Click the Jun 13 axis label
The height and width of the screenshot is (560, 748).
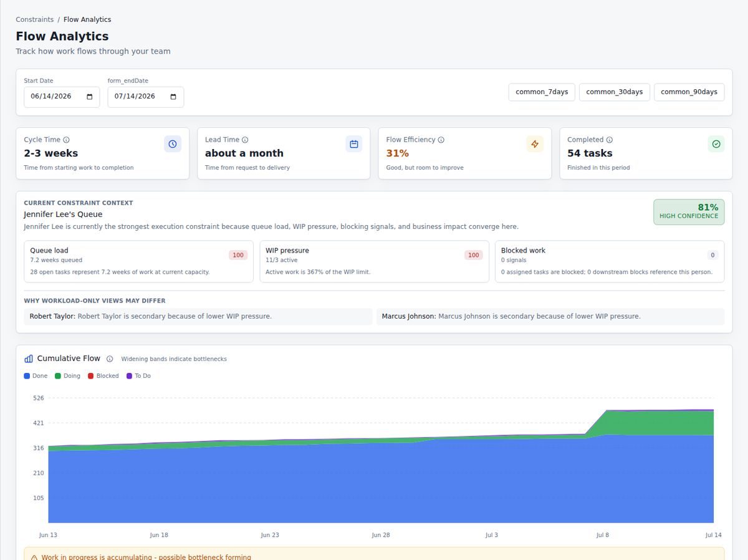pyautogui.click(x=48, y=535)
